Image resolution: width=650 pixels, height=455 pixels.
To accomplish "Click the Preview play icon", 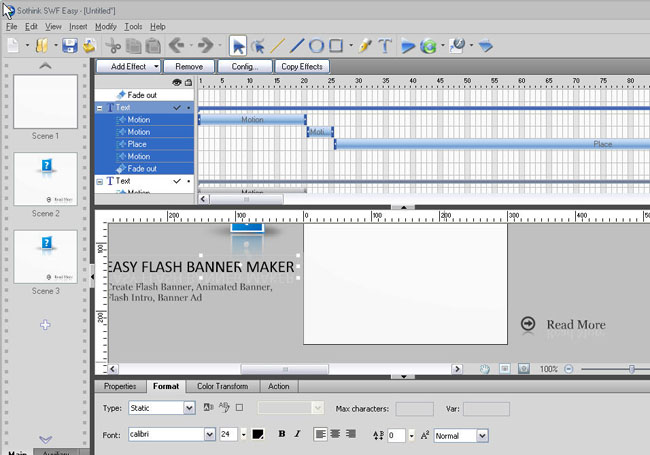I will (x=408, y=46).
